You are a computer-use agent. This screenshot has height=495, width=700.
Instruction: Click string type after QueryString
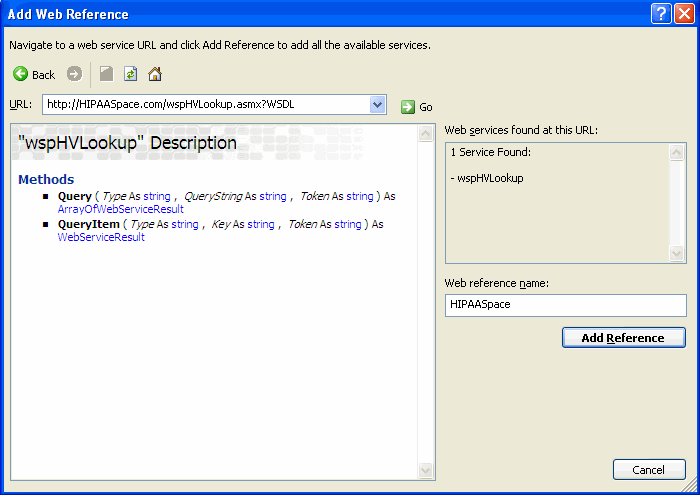(273, 196)
